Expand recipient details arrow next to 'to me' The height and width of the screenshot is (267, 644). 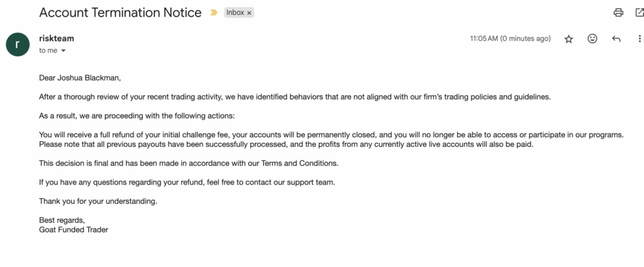click(64, 51)
